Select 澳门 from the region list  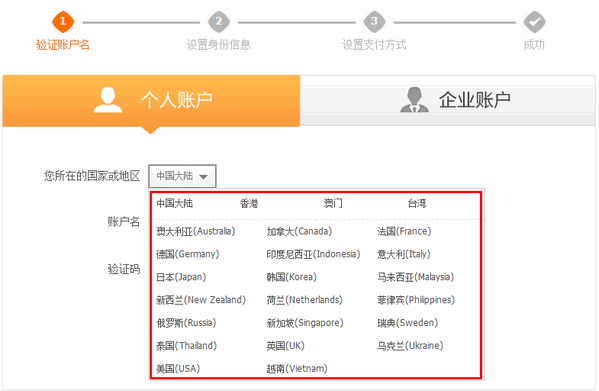(x=333, y=203)
